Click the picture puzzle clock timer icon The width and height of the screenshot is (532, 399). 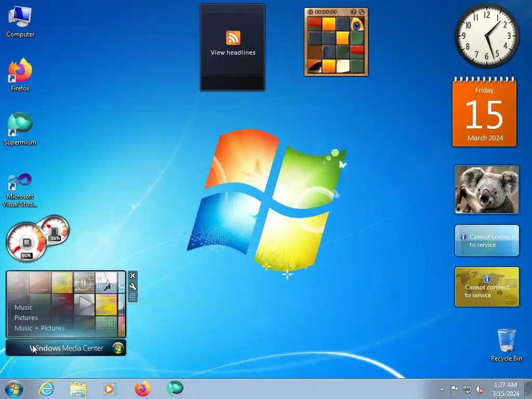point(310,12)
